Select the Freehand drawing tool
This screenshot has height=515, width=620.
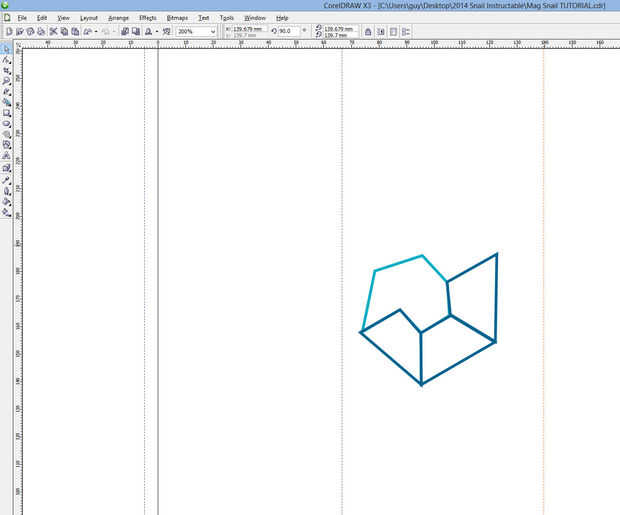[6, 92]
